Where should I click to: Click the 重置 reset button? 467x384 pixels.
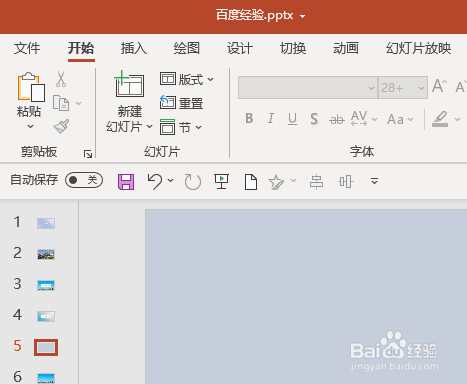click(181, 103)
